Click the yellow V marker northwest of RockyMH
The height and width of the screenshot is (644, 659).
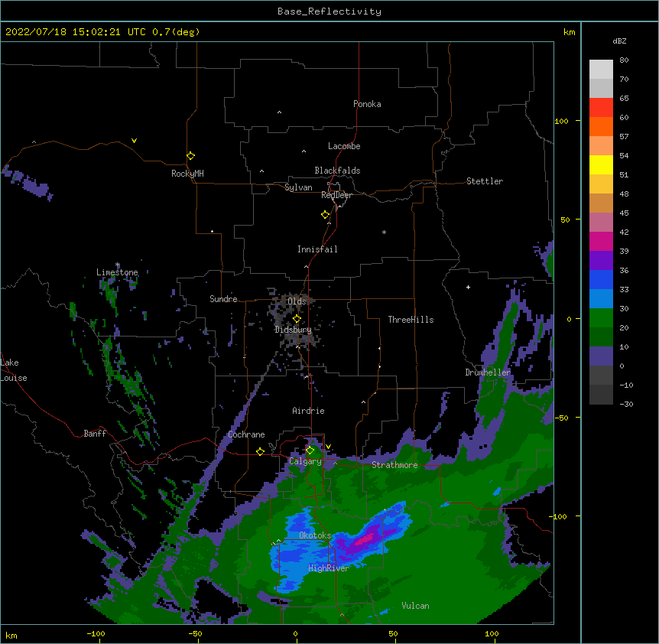pyautogui.click(x=134, y=141)
